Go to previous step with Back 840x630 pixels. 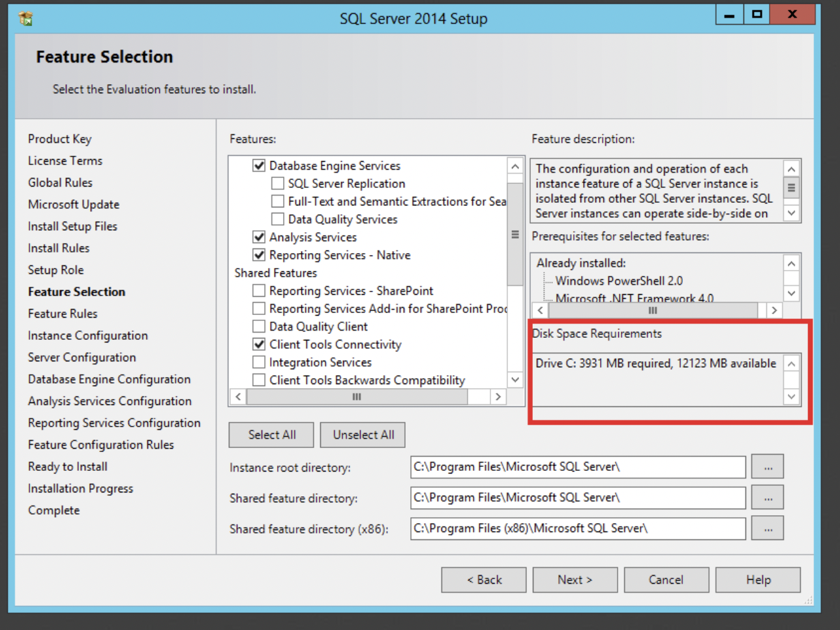pos(483,580)
